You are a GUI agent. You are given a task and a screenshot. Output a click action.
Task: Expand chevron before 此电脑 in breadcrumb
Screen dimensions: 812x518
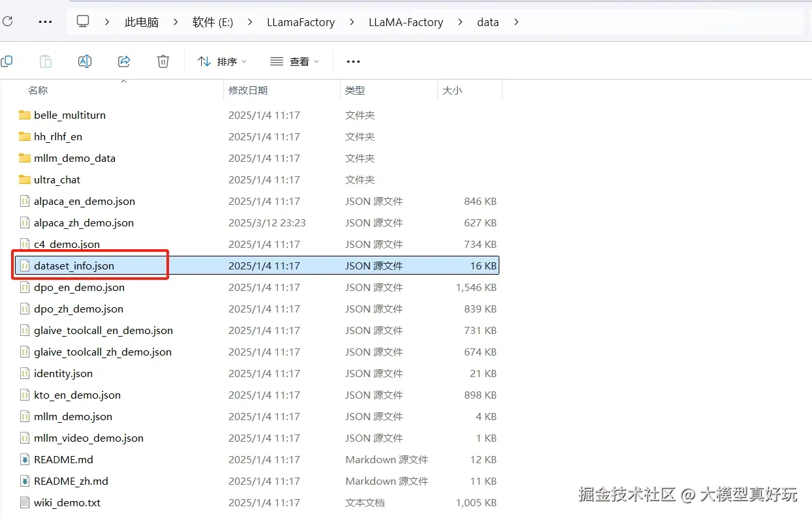[107, 22]
